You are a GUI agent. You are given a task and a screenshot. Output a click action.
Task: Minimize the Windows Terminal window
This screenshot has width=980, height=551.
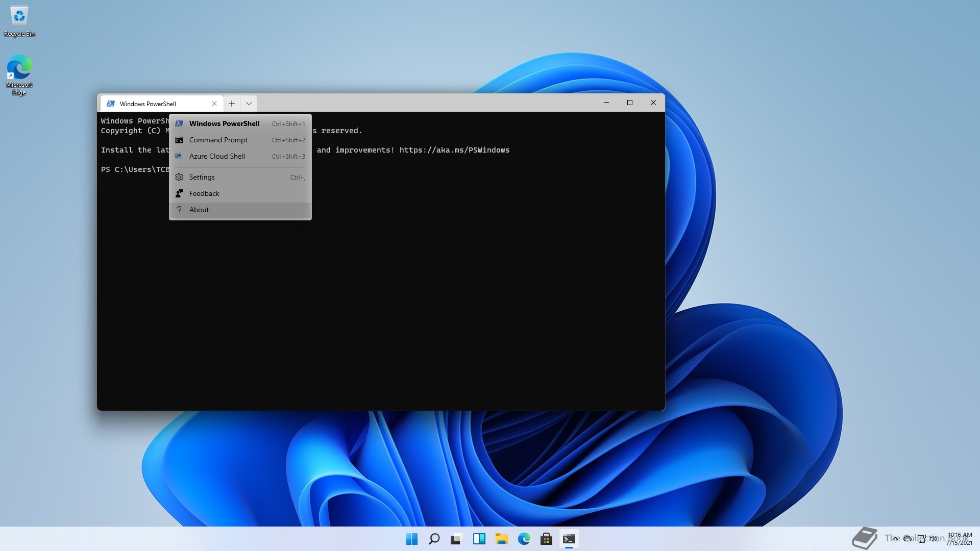point(606,103)
